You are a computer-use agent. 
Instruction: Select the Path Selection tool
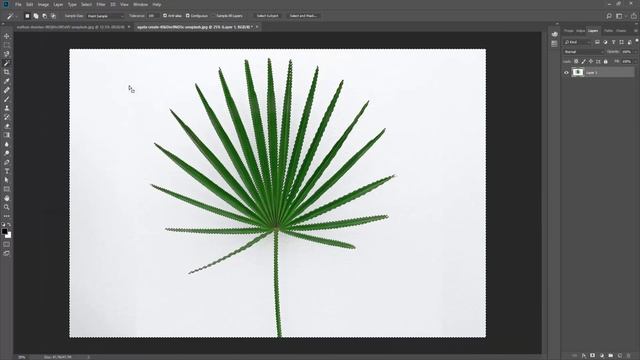click(x=7, y=180)
